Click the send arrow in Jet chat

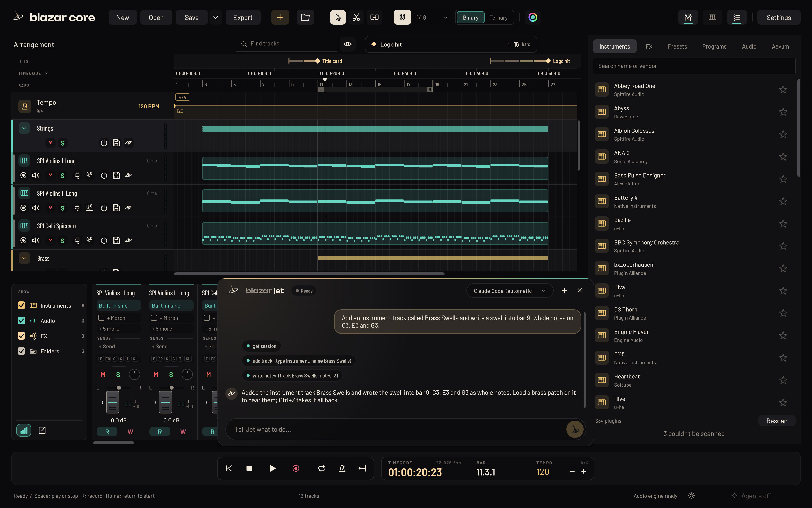[575, 429]
